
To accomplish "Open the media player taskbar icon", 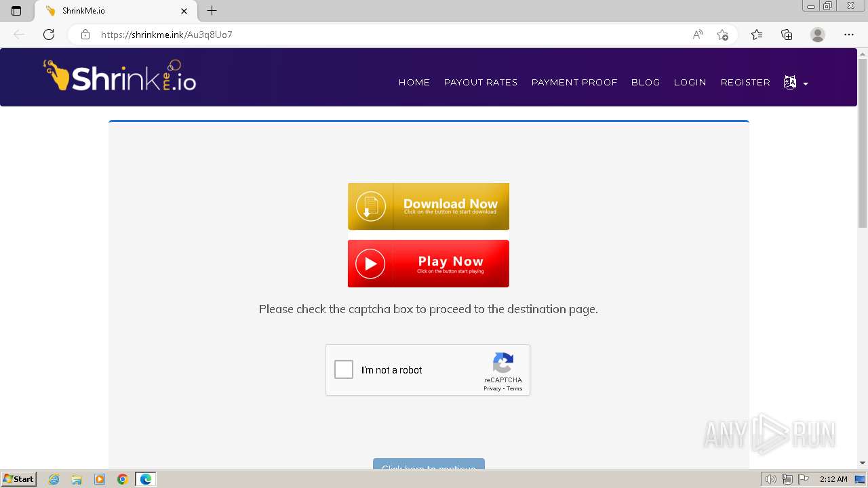I will pos(100,479).
